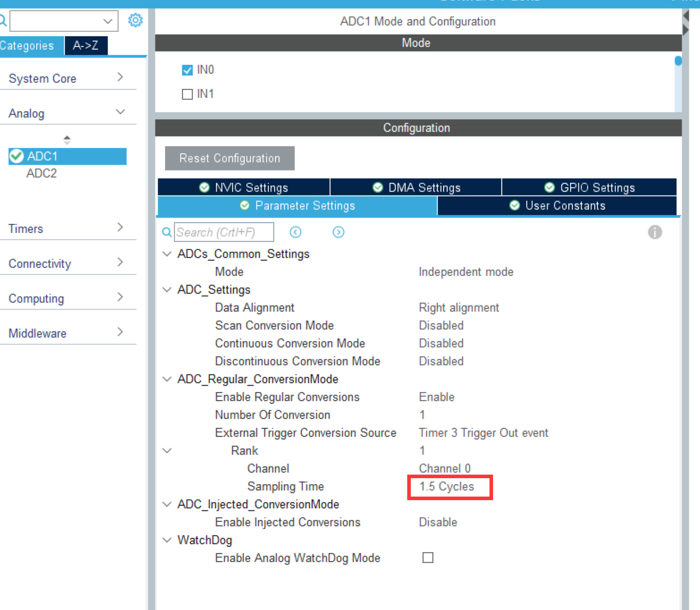Collapse the WatchDog group
This screenshot has height=610, width=700.
click(167, 540)
